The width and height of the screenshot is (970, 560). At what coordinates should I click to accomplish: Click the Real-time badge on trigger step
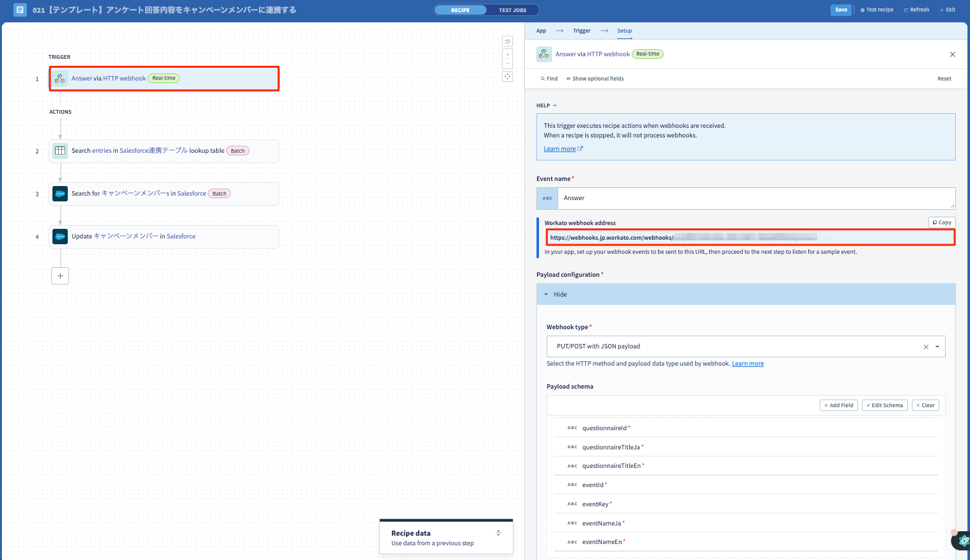click(x=164, y=79)
